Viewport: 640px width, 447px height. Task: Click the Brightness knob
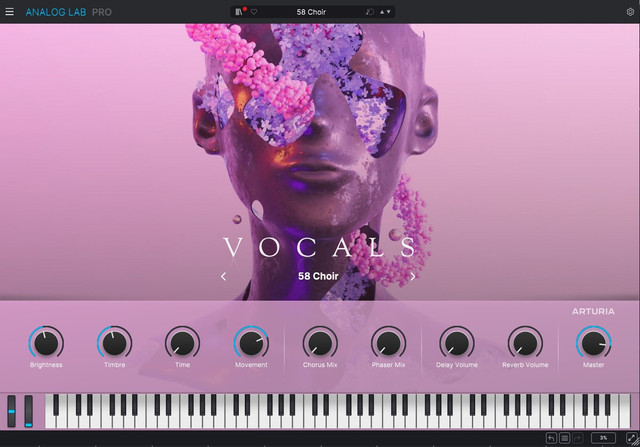46,343
